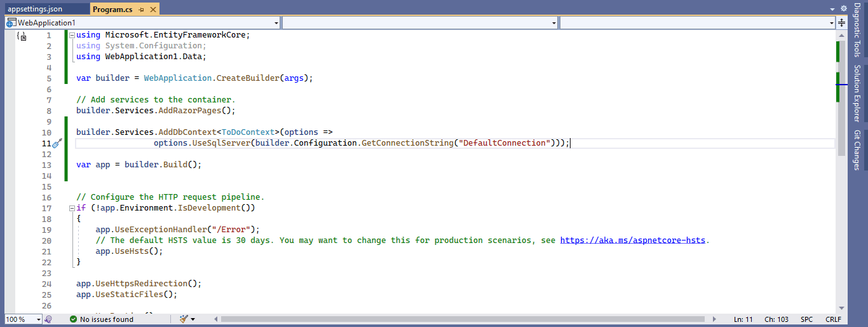The image size is (868, 327).
Task: Close the Program.cs tab
Action: click(153, 10)
